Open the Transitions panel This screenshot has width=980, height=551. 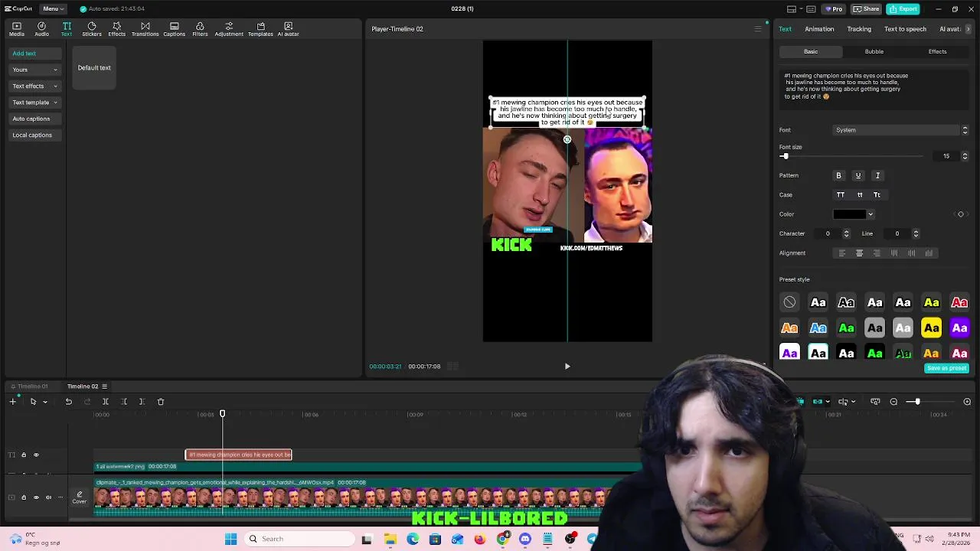[x=145, y=29]
